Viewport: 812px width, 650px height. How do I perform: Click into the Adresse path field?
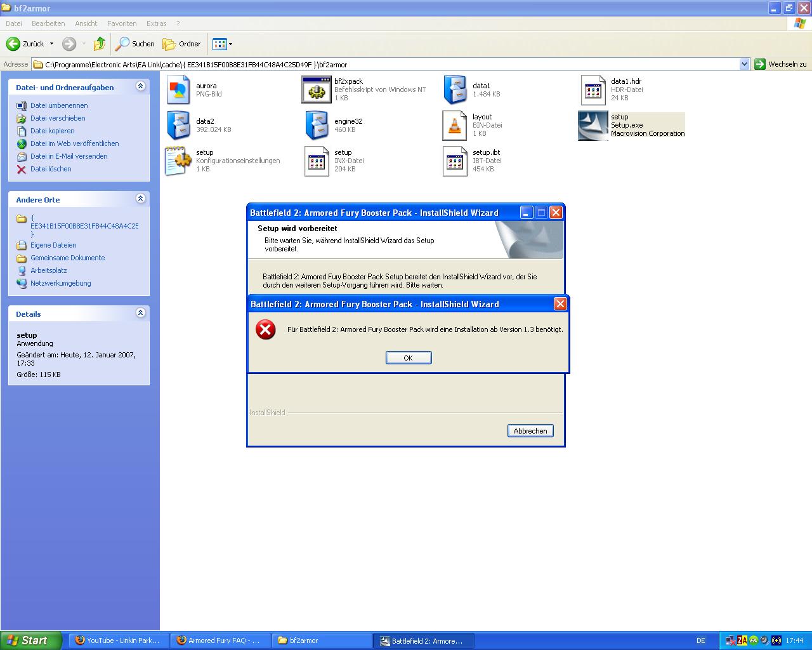(386, 64)
